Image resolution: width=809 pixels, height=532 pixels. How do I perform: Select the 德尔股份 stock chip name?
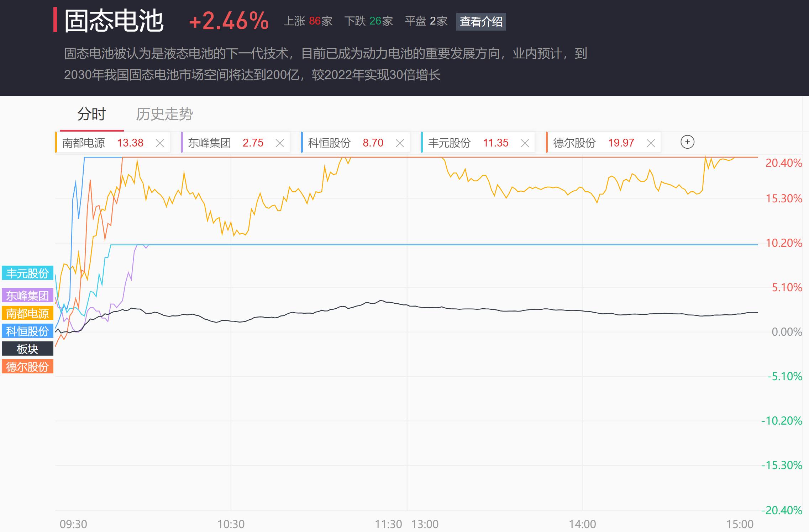point(574,143)
